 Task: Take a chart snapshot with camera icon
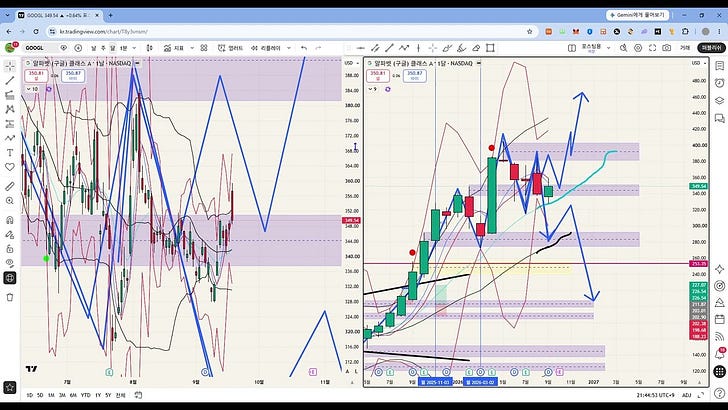point(667,48)
